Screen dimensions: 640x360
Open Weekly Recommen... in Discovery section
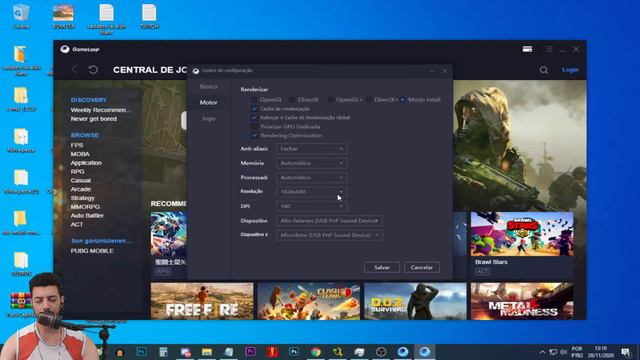(x=100, y=110)
